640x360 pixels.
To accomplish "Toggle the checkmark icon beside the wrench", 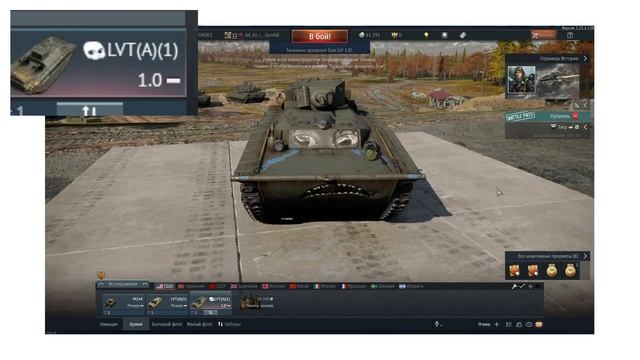I will (x=522, y=287).
